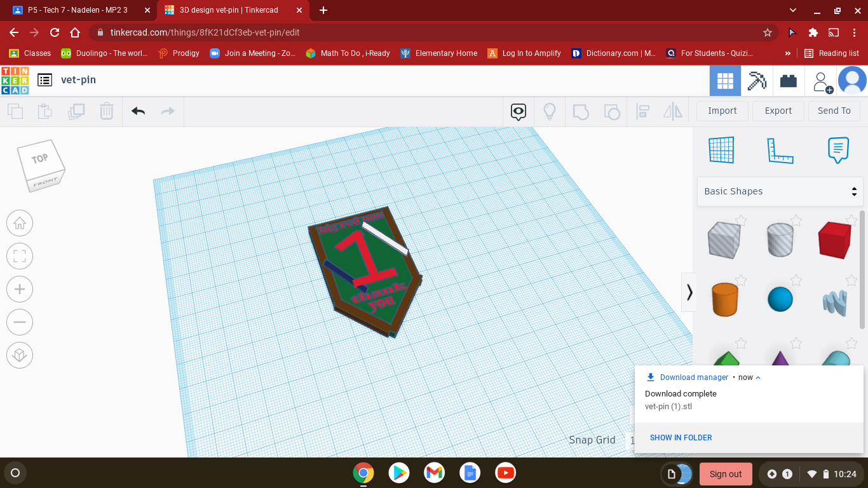Open Gmail from the shelf

click(x=435, y=473)
